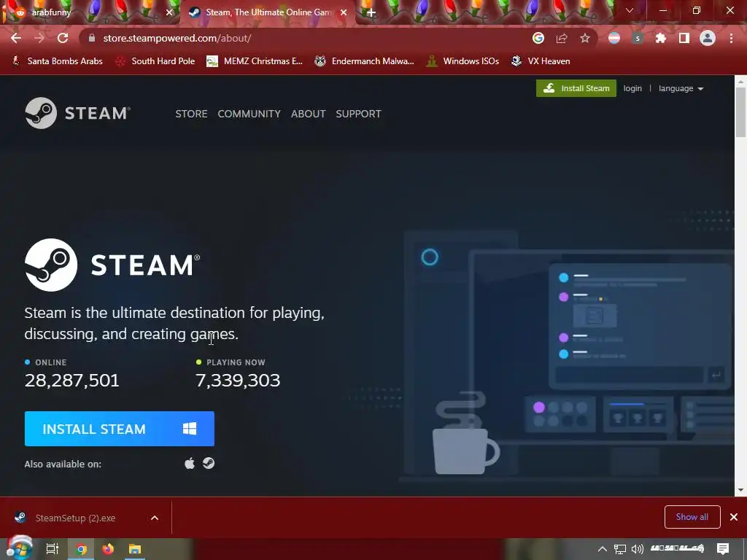Image resolution: width=747 pixels, height=560 pixels.
Task: Go back using the browser back arrow
Action: pyautogui.click(x=16, y=38)
